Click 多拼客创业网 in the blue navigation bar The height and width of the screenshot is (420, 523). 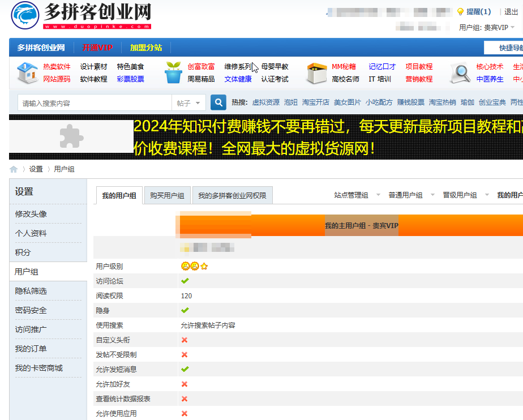pyautogui.click(x=41, y=48)
